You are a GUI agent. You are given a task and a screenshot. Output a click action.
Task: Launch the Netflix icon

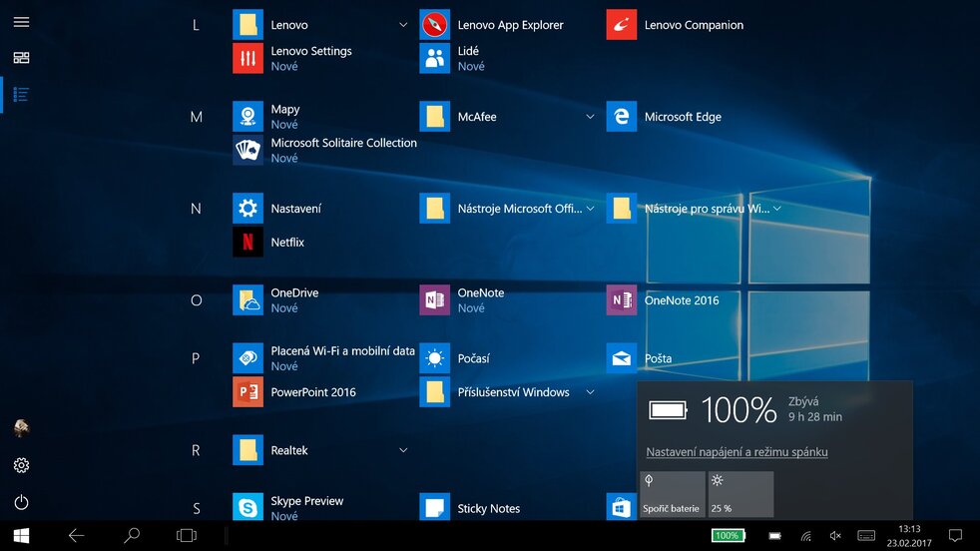pos(247,242)
